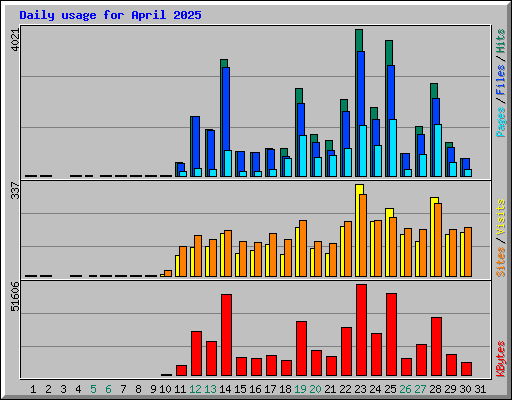Viewport: 512px width, 400px height.
Task: Click the cyan Pages legend label
Action: [500, 122]
